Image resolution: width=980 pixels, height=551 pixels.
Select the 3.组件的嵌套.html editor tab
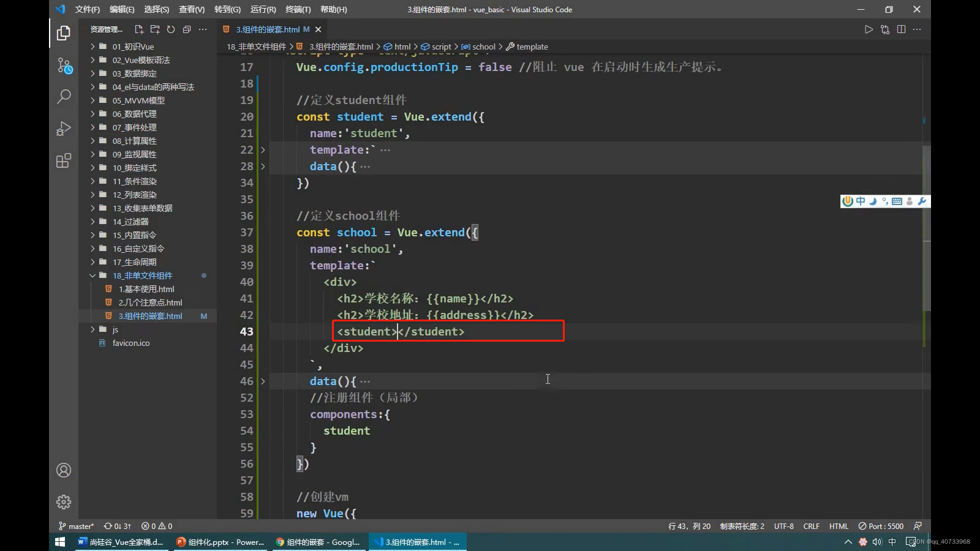click(x=272, y=29)
